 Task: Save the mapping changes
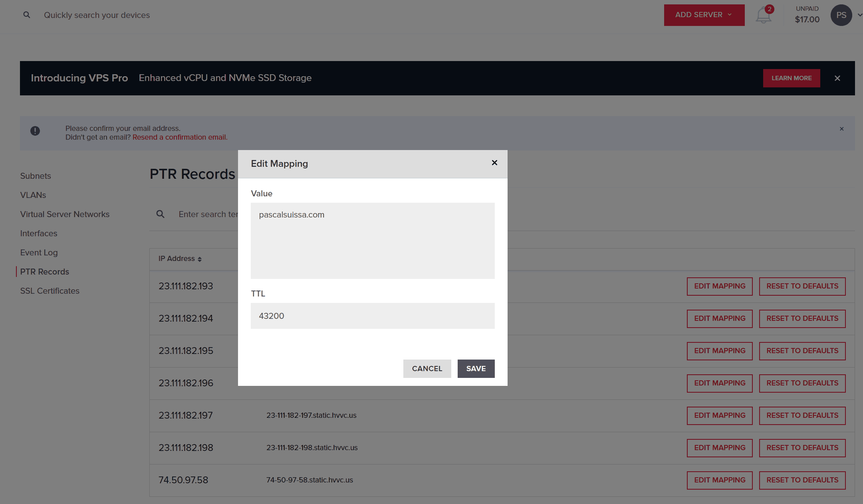point(476,369)
